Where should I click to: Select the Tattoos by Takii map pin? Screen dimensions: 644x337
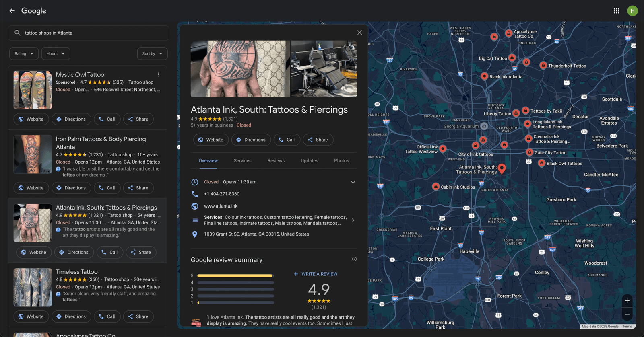pyautogui.click(x=526, y=110)
